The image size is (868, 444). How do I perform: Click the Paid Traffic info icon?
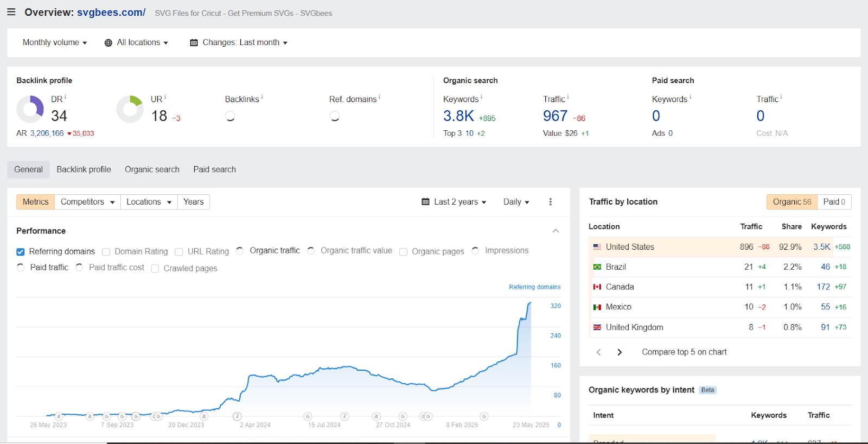click(781, 97)
